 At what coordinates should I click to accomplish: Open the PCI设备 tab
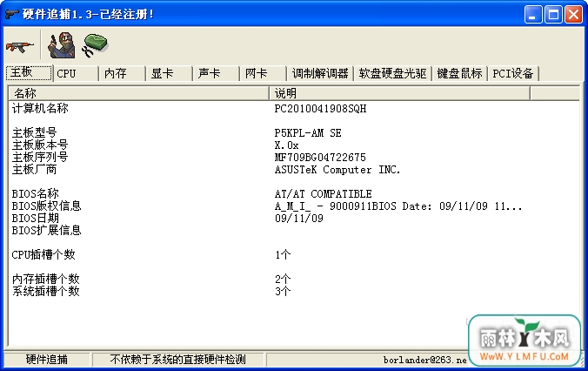click(513, 74)
